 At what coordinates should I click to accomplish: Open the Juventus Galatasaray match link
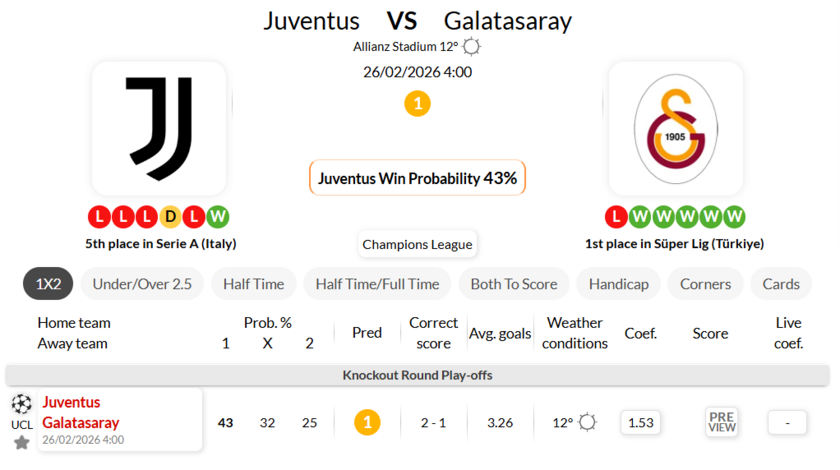coord(81,412)
